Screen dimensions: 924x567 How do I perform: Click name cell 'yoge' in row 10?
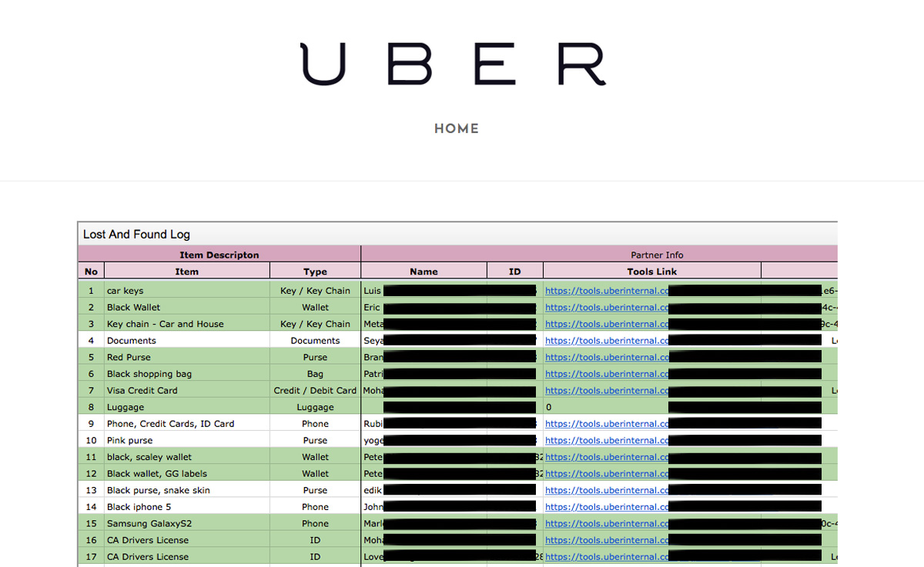(x=373, y=441)
